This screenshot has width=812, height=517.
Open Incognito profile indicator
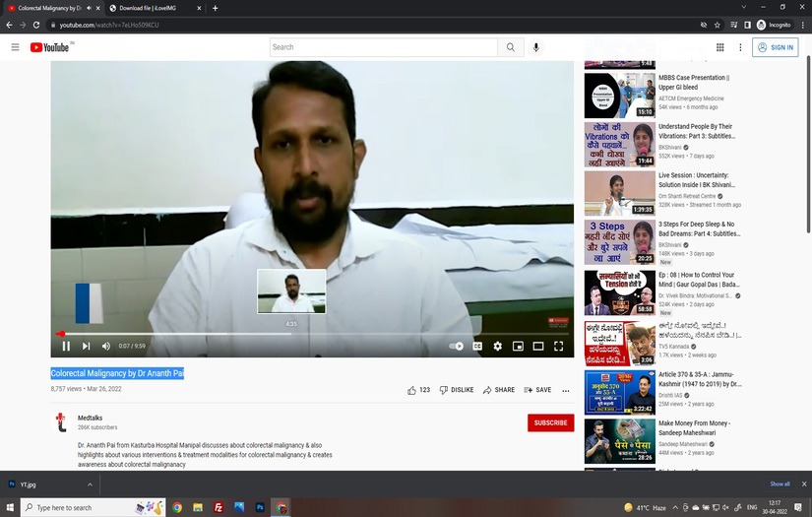[x=775, y=25]
